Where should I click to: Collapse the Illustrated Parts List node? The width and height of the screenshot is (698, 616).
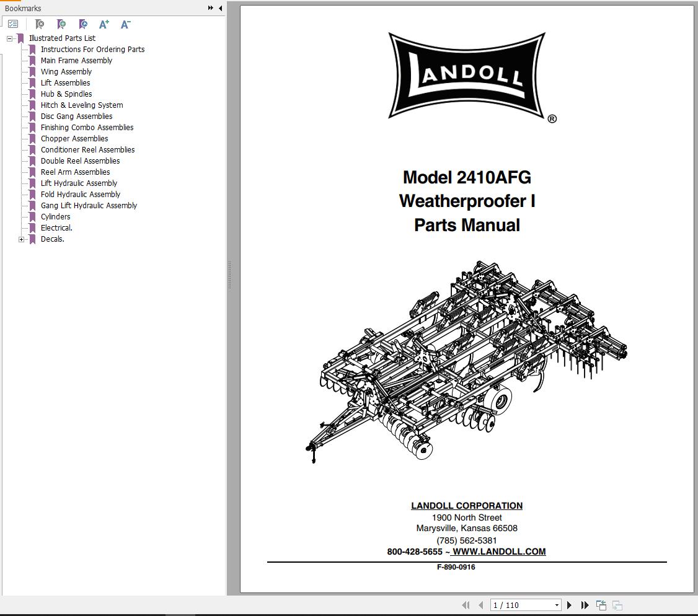(9, 38)
